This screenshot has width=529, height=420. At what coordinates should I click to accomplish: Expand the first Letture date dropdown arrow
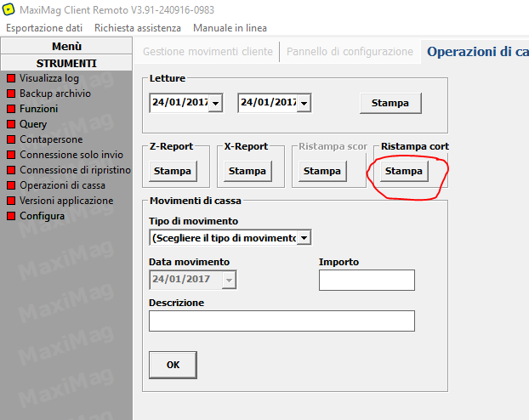coord(215,103)
